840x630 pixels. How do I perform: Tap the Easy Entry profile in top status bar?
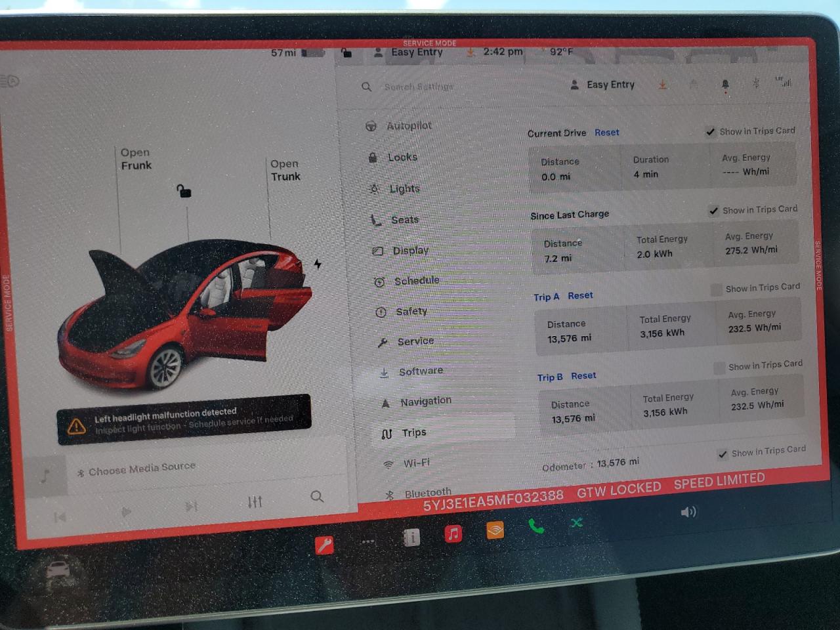tap(408, 52)
